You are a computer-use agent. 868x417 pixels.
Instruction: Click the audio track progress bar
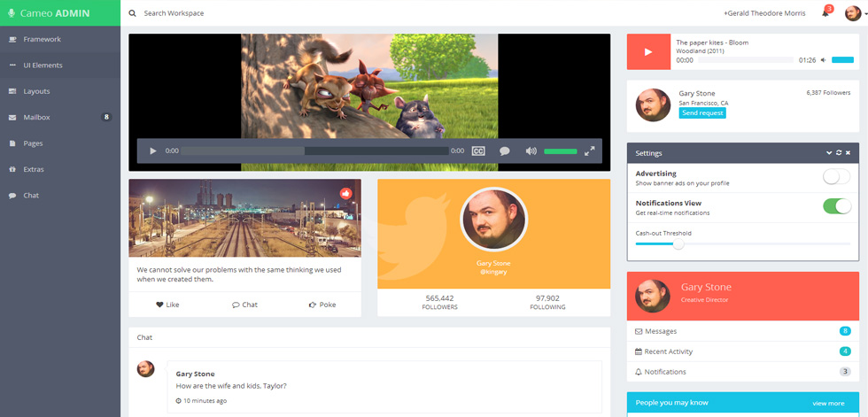coord(746,60)
